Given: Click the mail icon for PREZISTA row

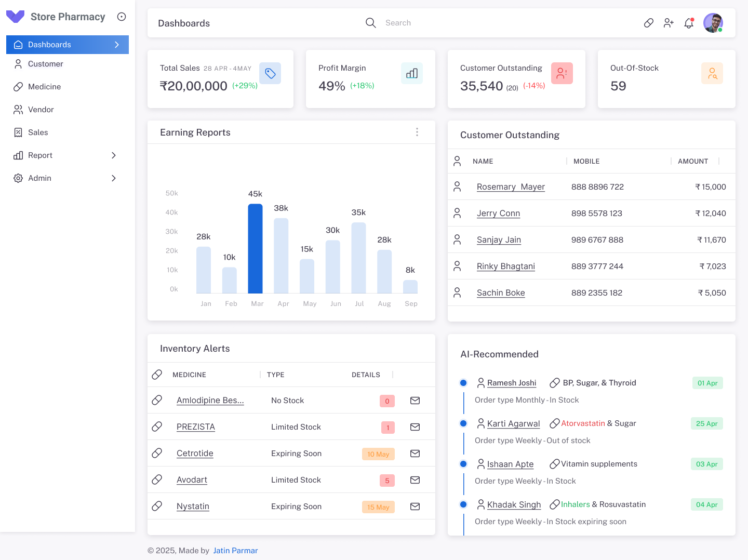Looking at the screenshot, I should click(x=415, y=427).
